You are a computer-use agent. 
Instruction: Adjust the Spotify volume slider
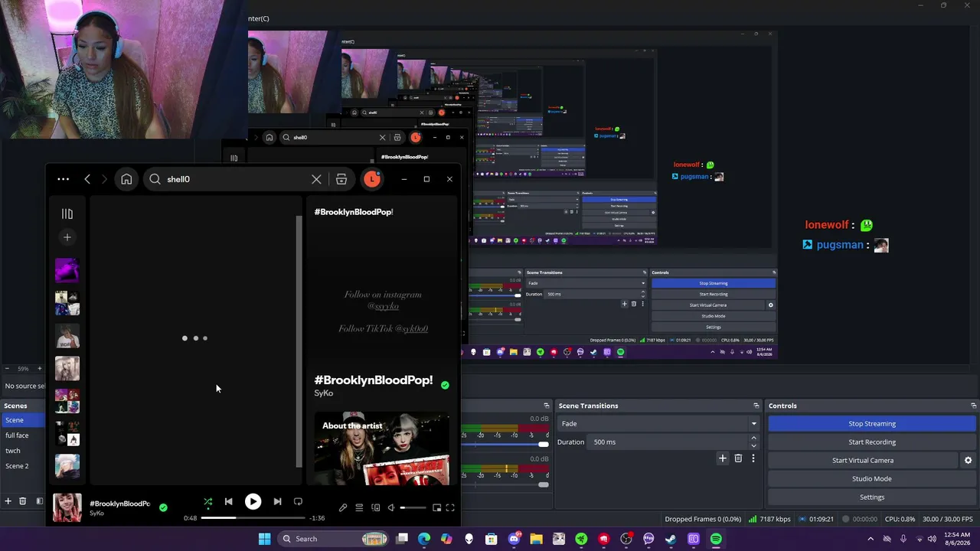click(x=413, y=507)
